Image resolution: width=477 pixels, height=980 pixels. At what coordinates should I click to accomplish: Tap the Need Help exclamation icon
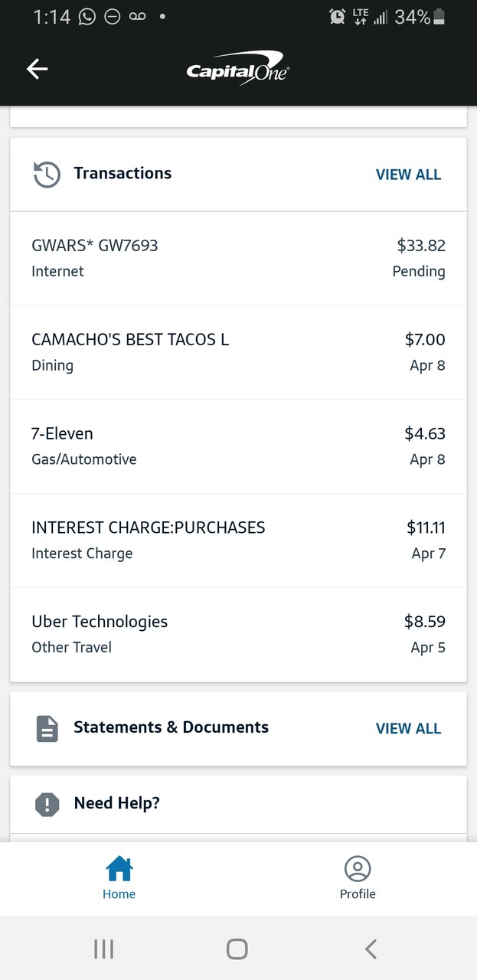coord(47,804)
